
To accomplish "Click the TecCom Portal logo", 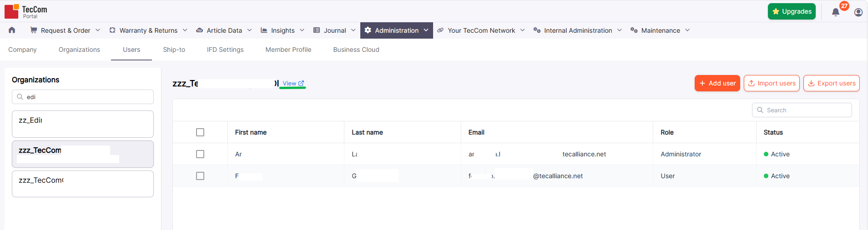I will tap(26, 11).
